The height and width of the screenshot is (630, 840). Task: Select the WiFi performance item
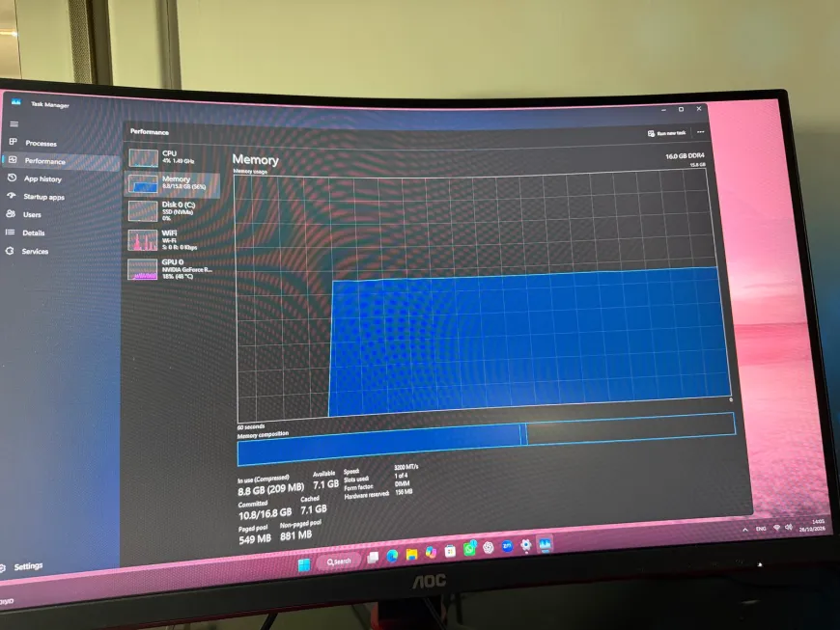click(173, 240)
